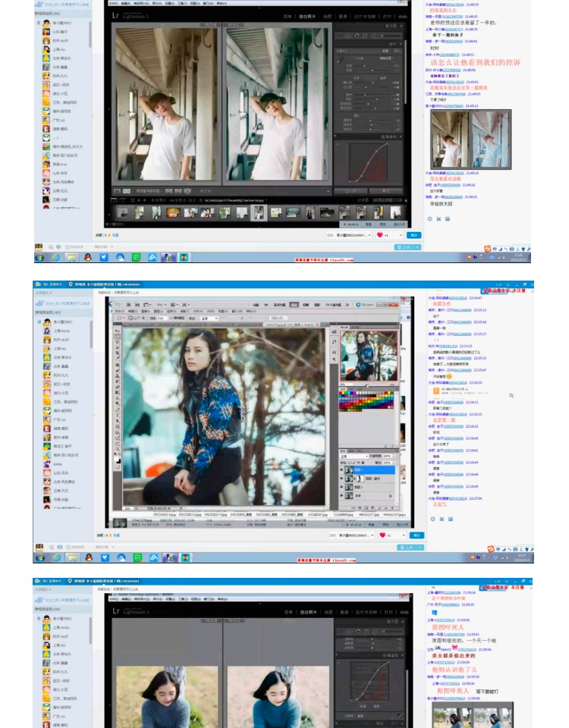Click the trash icon in Photoshop's Layers panel
Viewport: 569px width, 728px height.
[x=392, y=508]
